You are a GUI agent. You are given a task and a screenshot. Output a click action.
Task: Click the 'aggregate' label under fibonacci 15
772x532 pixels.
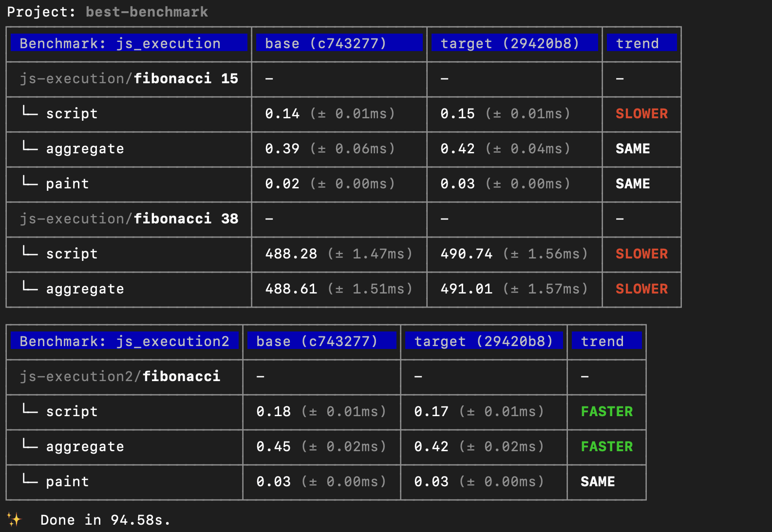[x=85, y=149]
